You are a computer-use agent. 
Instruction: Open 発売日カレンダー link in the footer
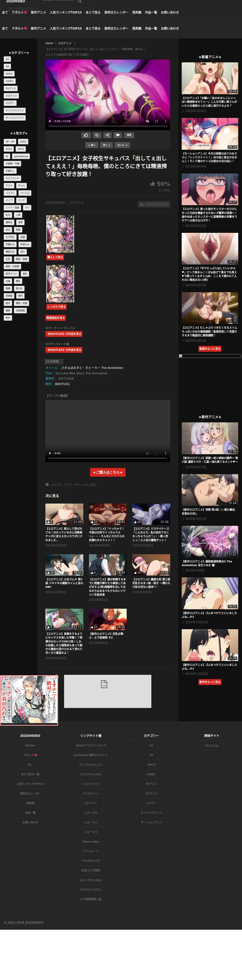[x=30, y=793]
